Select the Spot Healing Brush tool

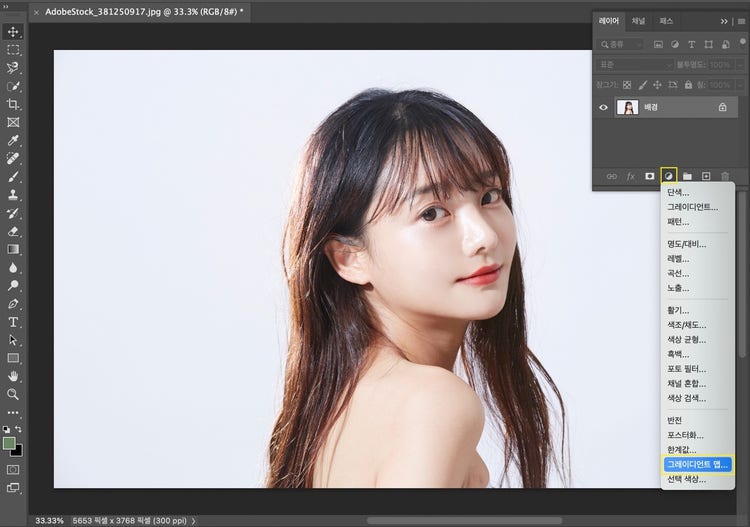click(x=13, y=158)
